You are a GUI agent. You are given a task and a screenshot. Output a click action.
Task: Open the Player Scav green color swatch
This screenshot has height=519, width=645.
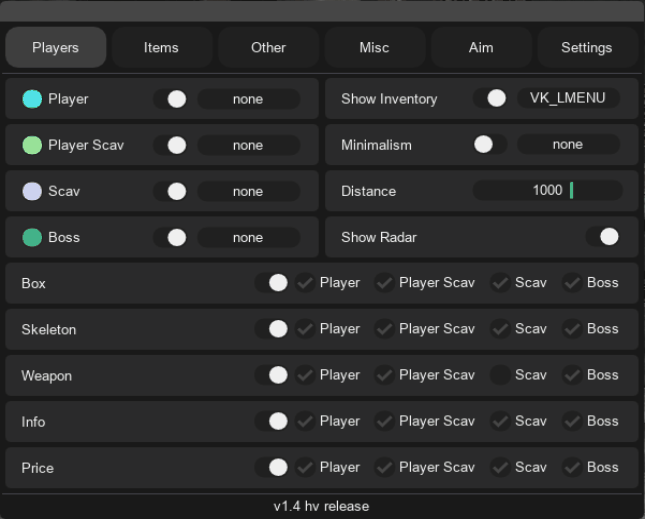pyautogui.click(x=32, y=145)
